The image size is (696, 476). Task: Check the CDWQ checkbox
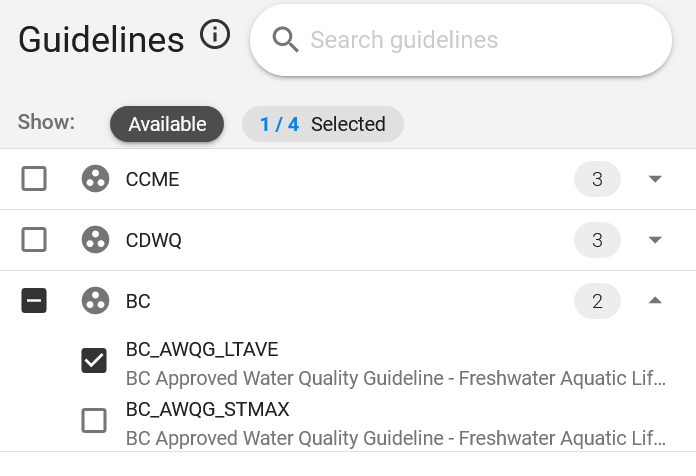pyautogui.click(x=34, y=240)
